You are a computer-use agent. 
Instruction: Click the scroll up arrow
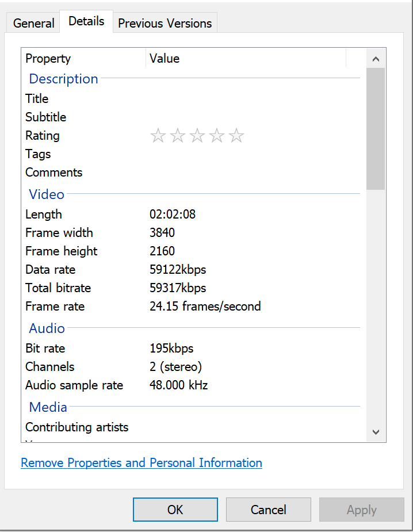click(376, 59)
